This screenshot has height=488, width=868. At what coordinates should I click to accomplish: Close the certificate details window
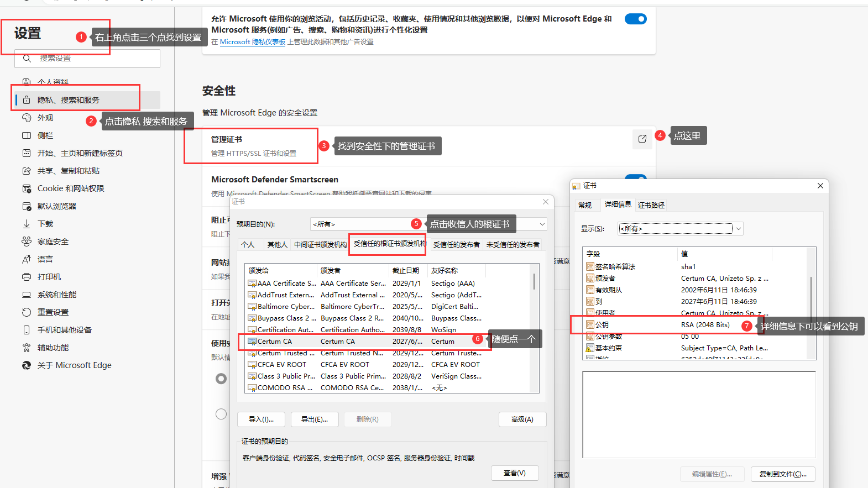820,186
